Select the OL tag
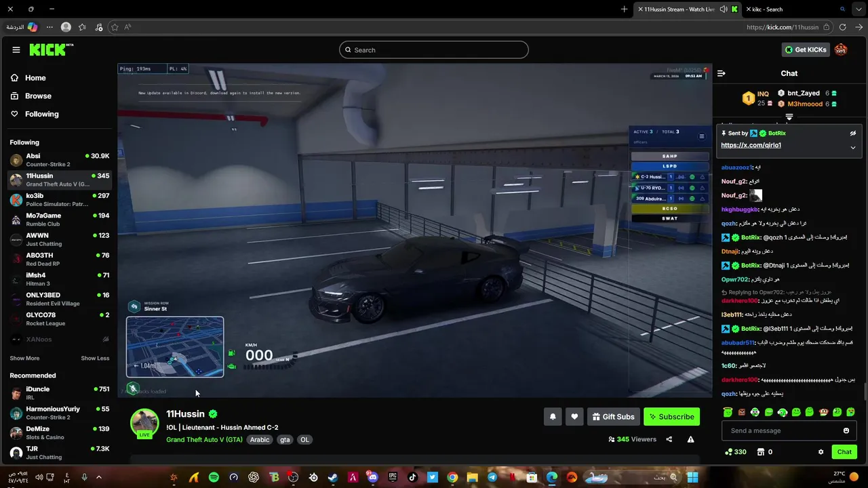Screen dimensions: 868x488 304,440
